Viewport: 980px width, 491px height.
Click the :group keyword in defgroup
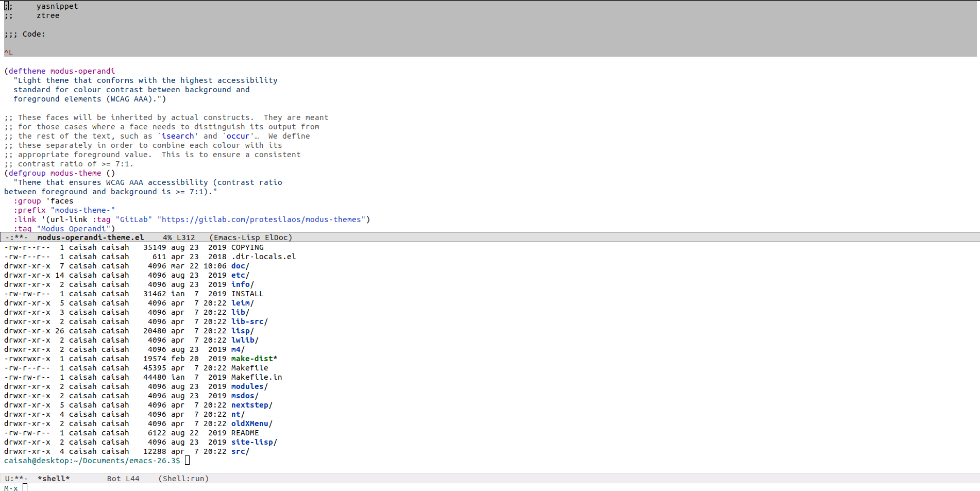27,201
